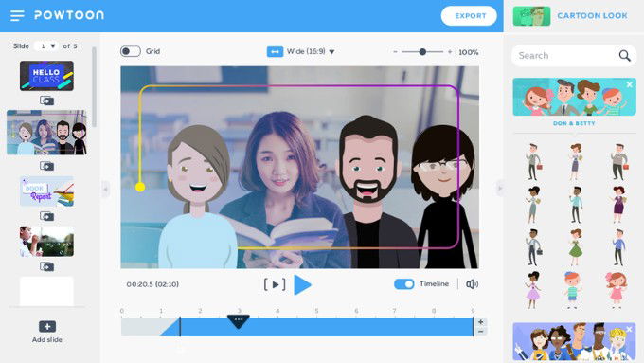
Task: Close the Don & Betty character banner
Action: coord(629,84)
